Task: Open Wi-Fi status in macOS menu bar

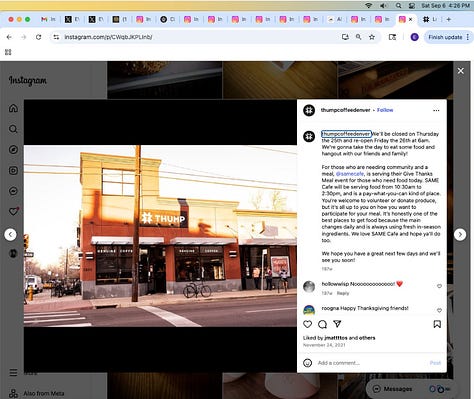Action: tap(368, 6)
